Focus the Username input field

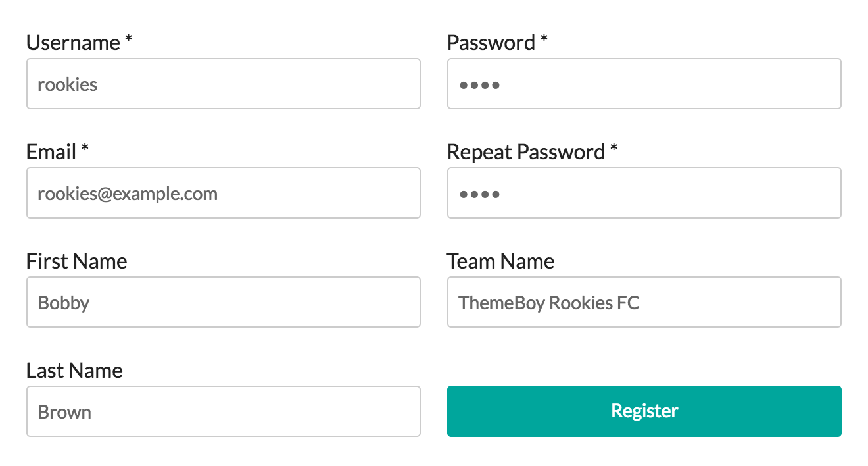[x=223, y=84]
